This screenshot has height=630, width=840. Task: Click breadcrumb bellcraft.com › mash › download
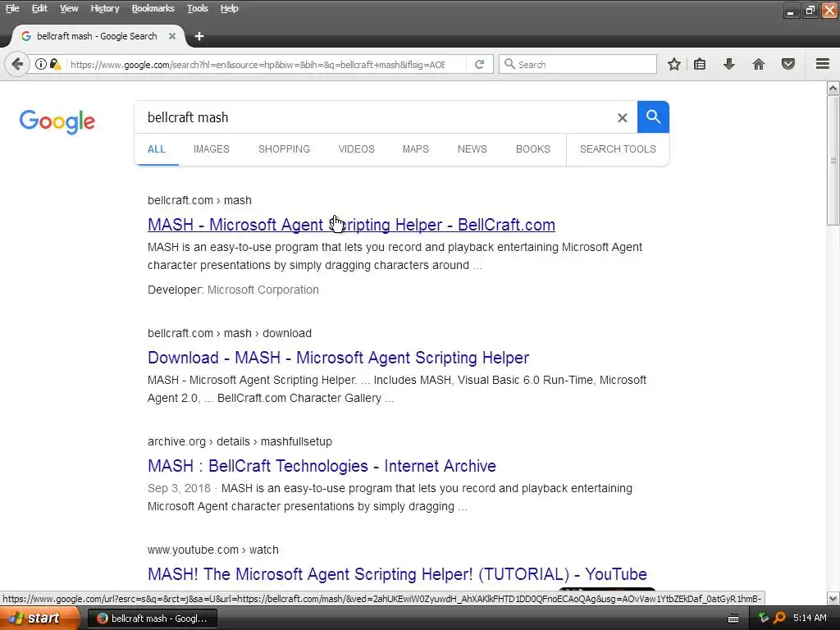(230, 333)
